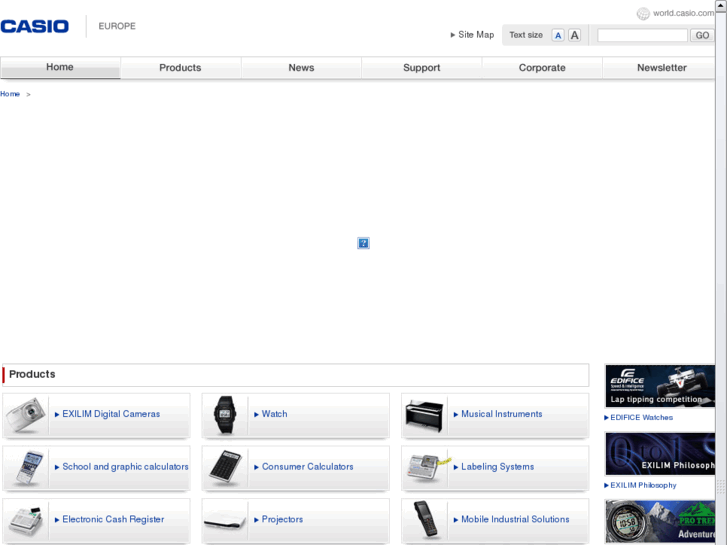
Task: Open the Newsletter navigation tab
Action: [659, 68]
